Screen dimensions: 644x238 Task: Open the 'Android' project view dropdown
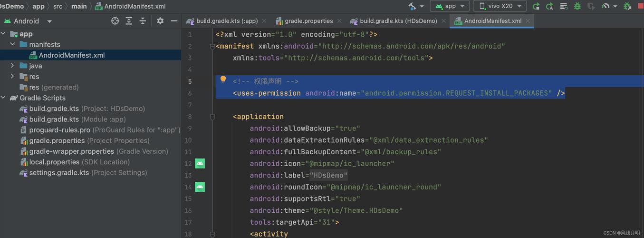pyautogui.click(x=29, y=21)
